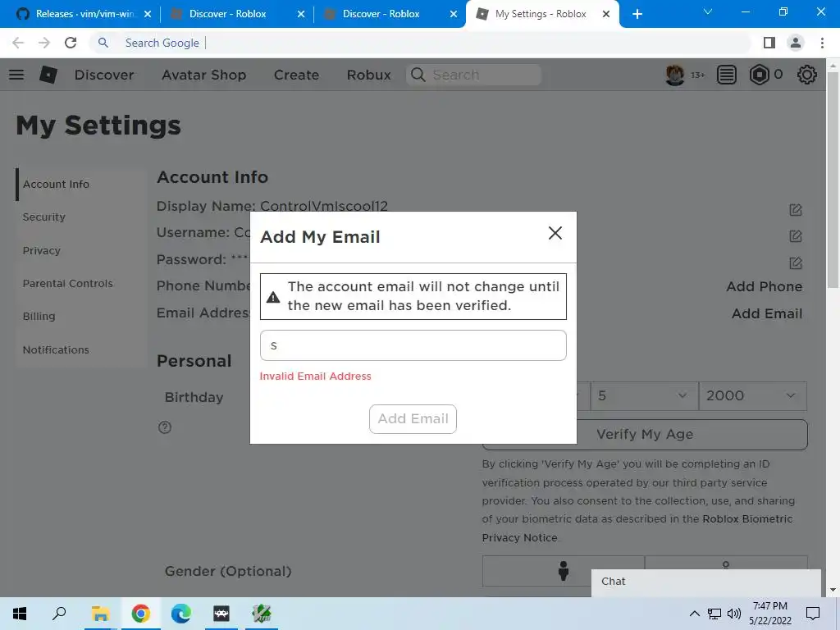Close the Add My Email dialog

pos(555,233)
